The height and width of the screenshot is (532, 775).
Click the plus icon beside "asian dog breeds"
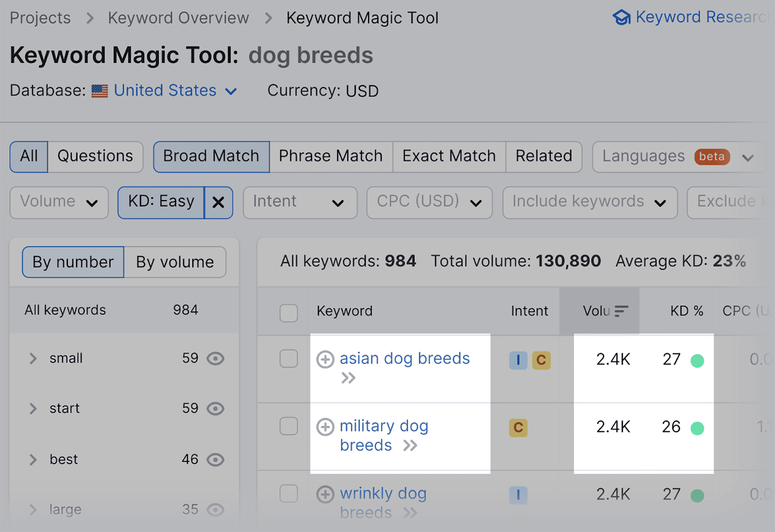pos(325,360)
